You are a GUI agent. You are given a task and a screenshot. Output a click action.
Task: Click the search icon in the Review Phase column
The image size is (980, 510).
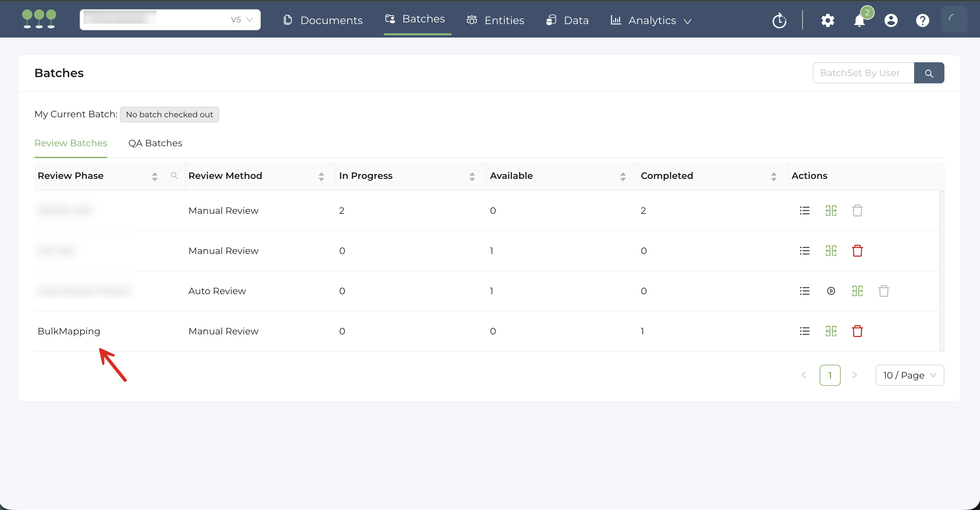174,176
